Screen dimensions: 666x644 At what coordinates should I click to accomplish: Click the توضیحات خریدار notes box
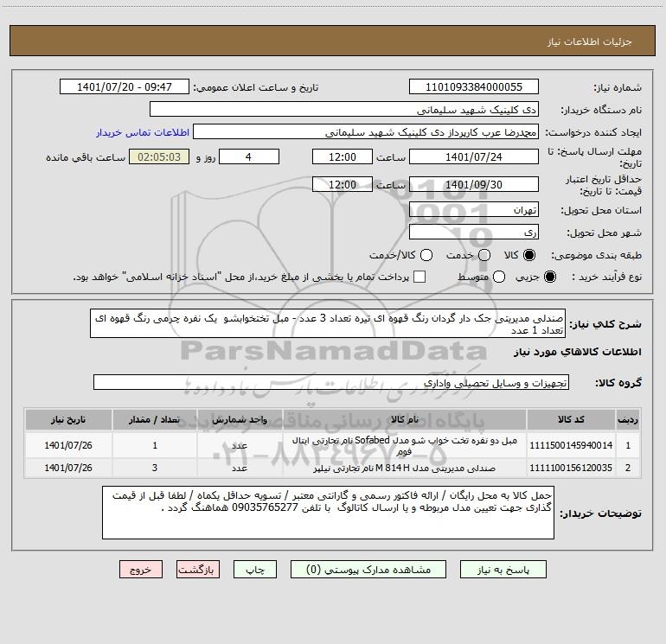point(329,513)
